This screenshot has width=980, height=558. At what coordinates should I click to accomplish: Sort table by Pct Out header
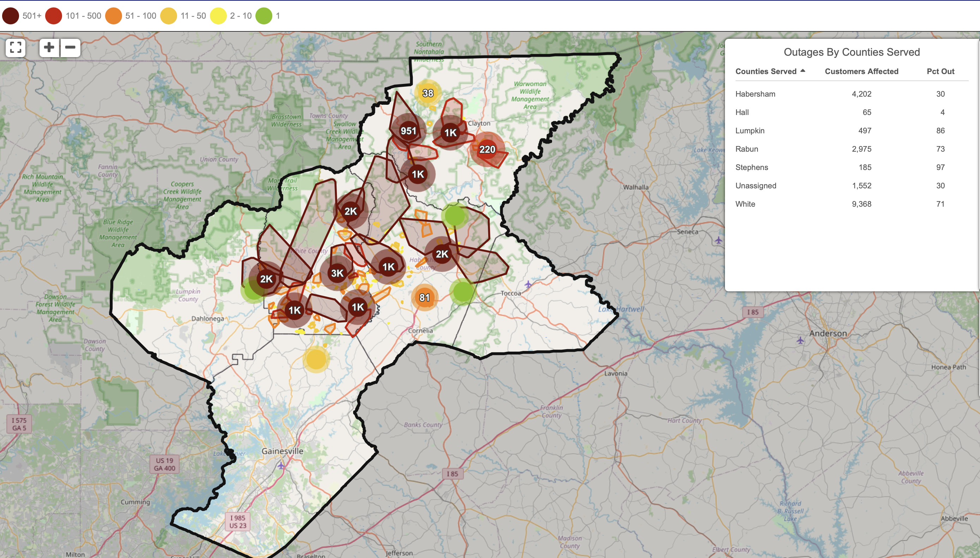tap(940, 71)
